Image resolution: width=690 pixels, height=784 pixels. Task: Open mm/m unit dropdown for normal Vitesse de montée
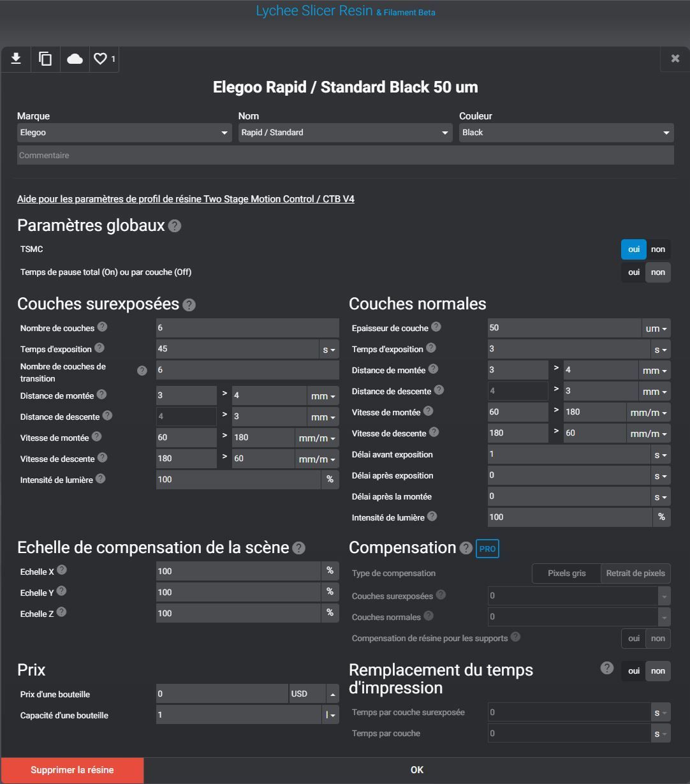pos(649,413)
